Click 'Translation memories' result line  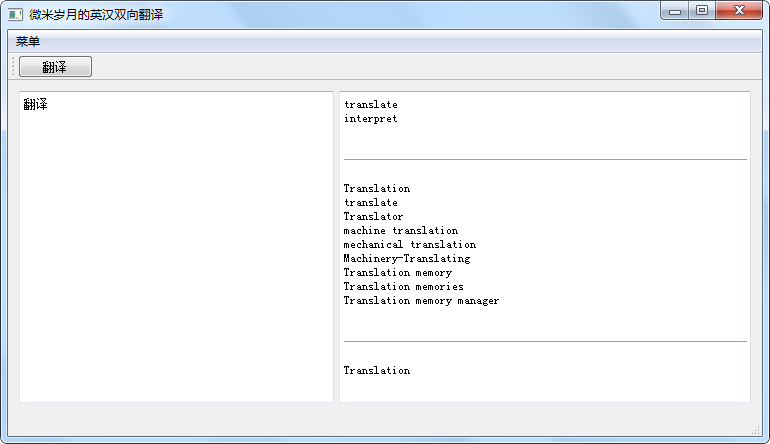pos(404,286)
